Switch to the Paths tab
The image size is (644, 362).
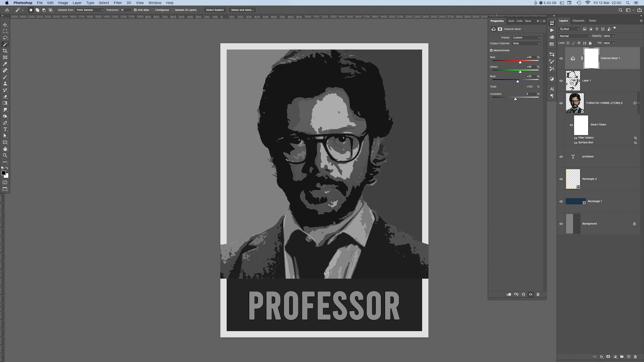[592, 21]
